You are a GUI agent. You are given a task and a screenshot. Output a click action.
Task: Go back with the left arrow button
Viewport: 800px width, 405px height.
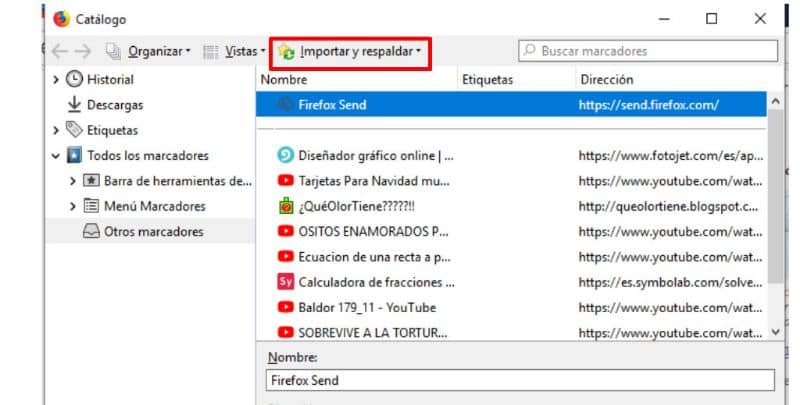(x=60, y=51)
